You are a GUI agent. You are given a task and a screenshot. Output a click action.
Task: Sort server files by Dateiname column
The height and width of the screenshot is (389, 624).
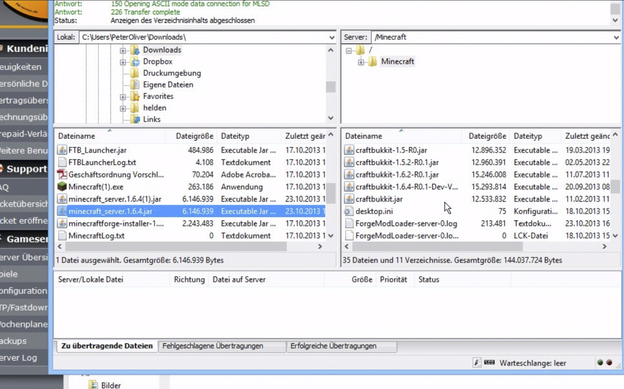point(402,136)
